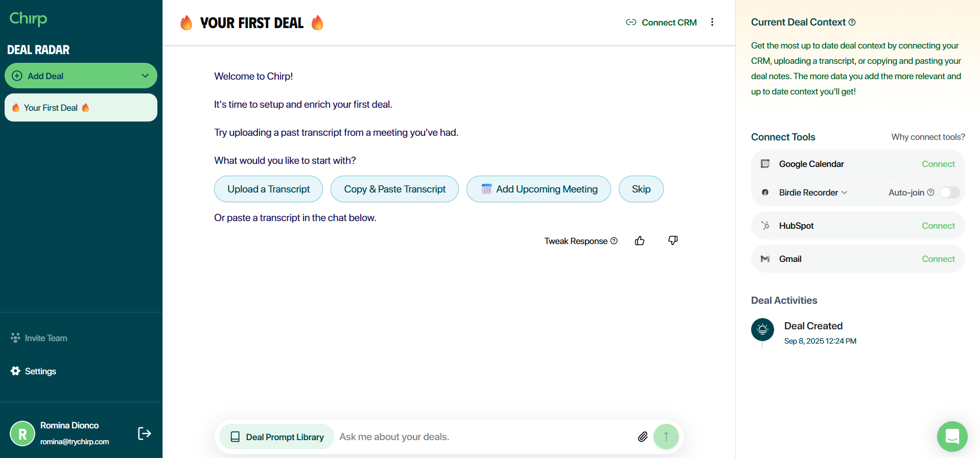Click the Upload a Transcript button
The width and height of the screenshot is (980, 458).
coord(268,189)
